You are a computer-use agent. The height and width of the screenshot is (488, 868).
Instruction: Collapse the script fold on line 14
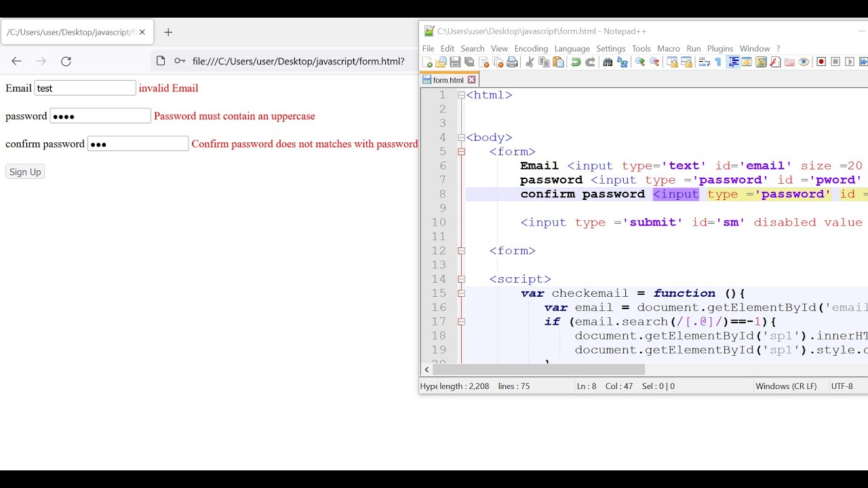[461, 279]
